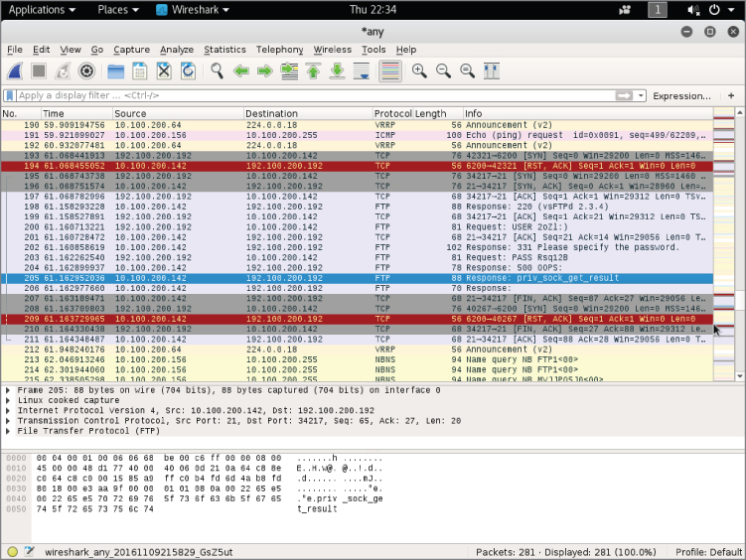Screen dimensions: 746x560
Task: Open the Analyze menu
Action: [177, 50]
